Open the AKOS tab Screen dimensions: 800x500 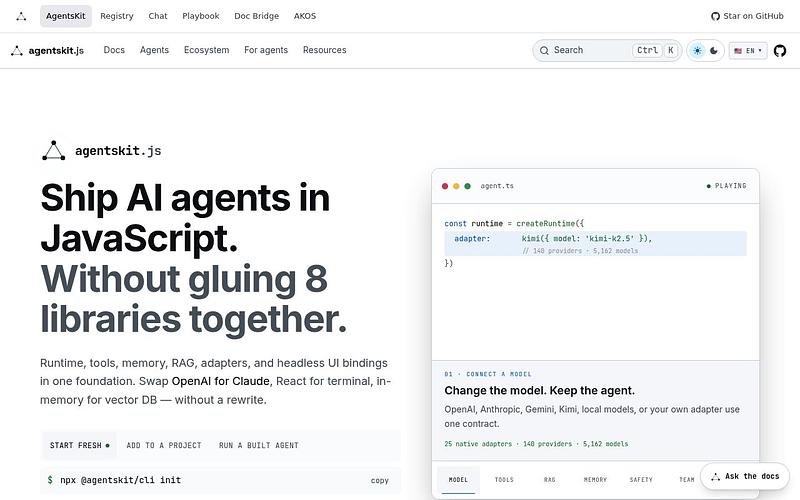[305, 16]
